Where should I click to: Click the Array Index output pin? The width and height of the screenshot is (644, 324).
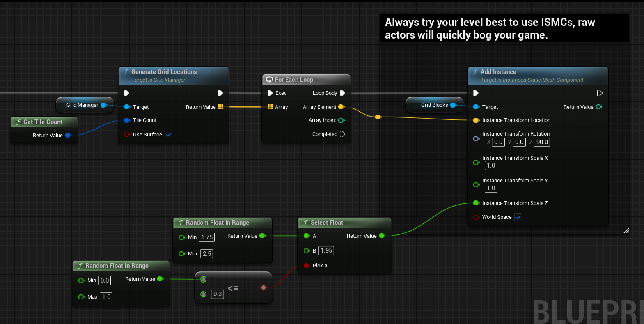coord(341,120)
